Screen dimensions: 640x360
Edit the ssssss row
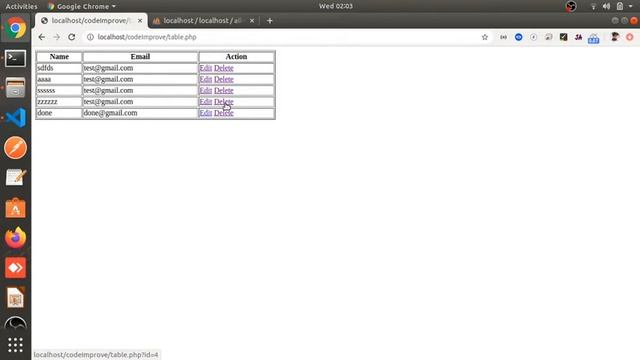[205, 91]
